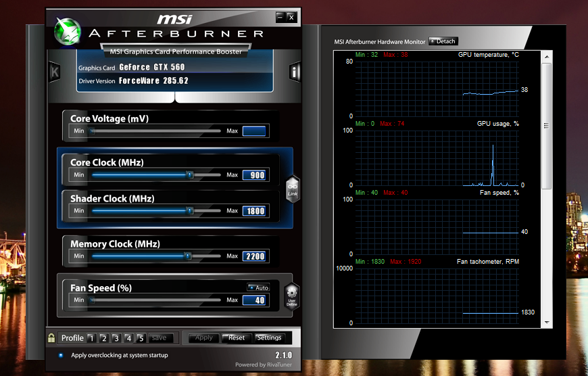The width and height of the screenshot is (588, 376).
Task: Click the Core Clock 900 value field
Action: click(x=254, y=175)
